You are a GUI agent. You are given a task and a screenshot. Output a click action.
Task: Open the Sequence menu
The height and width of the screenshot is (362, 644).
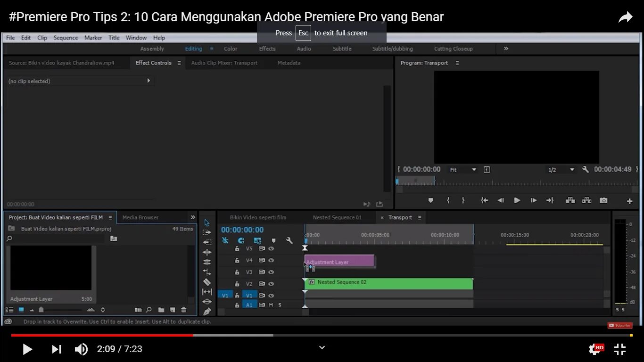(x=66, y=38)
